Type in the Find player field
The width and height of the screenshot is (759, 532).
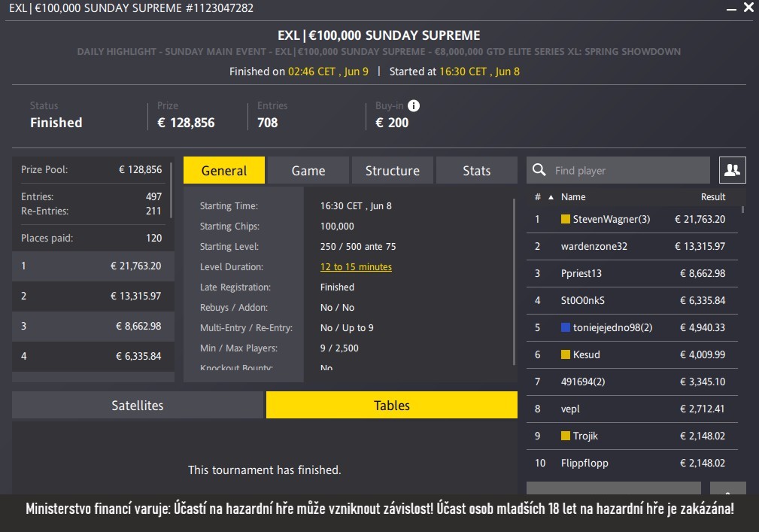(628, 171)
